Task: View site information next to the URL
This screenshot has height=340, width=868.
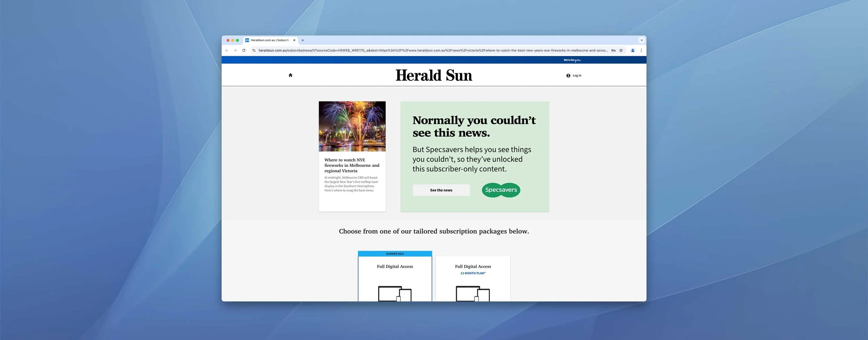Action: point(254,50)
